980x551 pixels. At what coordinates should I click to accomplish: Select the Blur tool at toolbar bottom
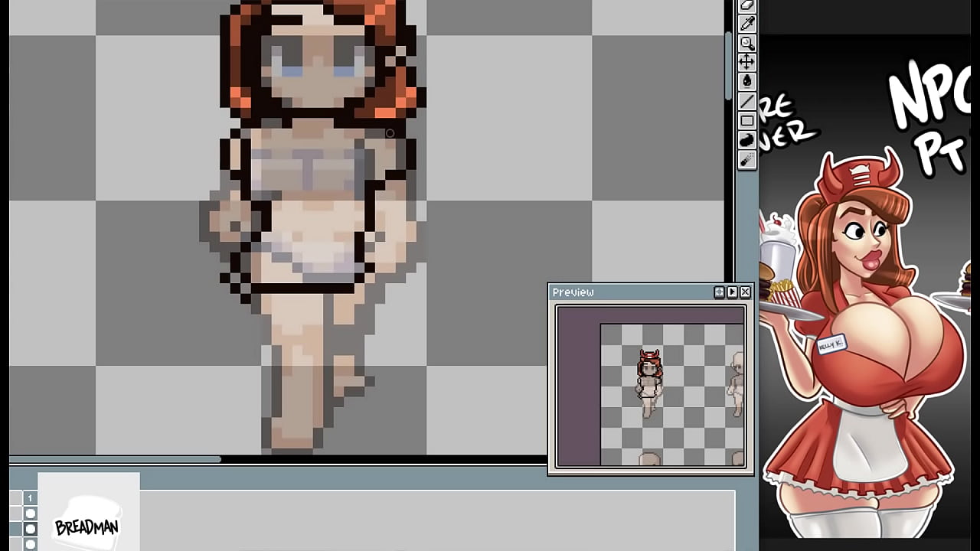747,159
